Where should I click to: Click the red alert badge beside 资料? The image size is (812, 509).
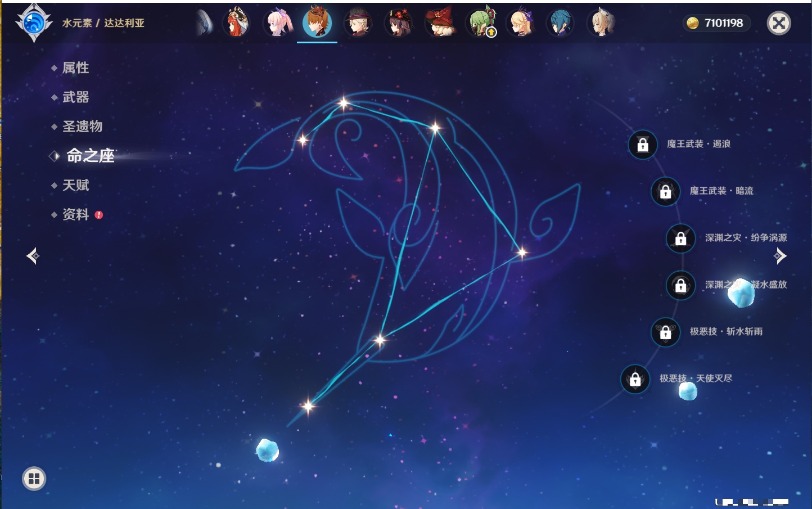click(99, 215)
